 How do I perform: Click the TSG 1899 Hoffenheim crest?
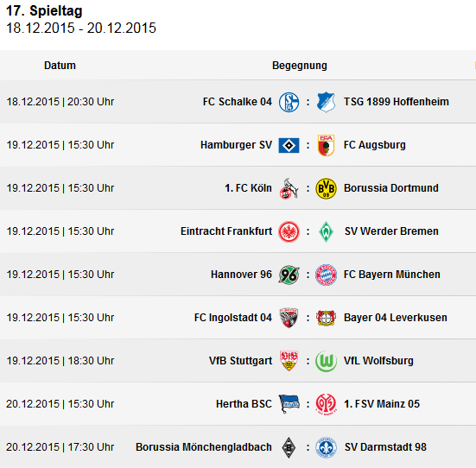coord(326,102)
